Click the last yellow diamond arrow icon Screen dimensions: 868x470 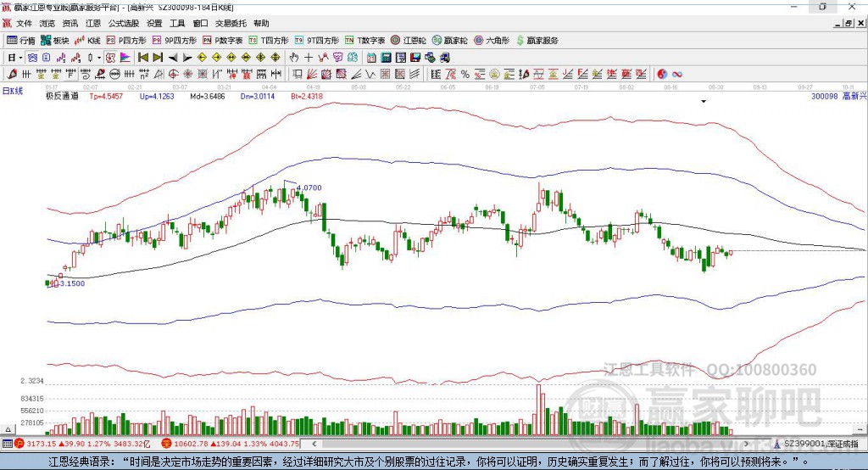275,58
